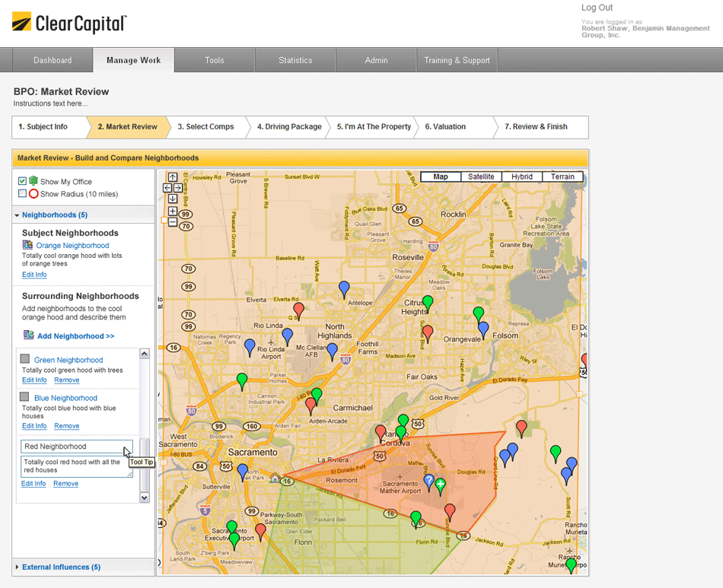The width and height of the screenshot is (723, 588).
Task: Enable the Show Radius (10 miles) checkbox
Action: click(22, 194)
